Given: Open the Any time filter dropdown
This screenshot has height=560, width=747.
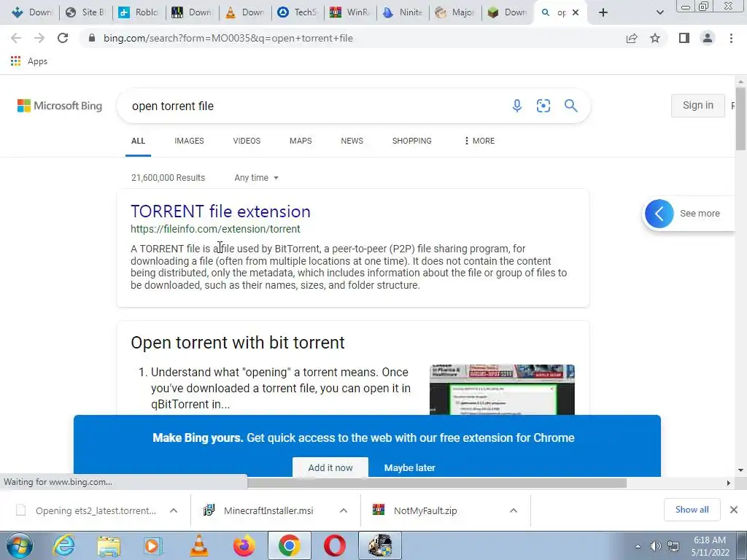Looking at the screenshot, I should [x=256, y=178].
